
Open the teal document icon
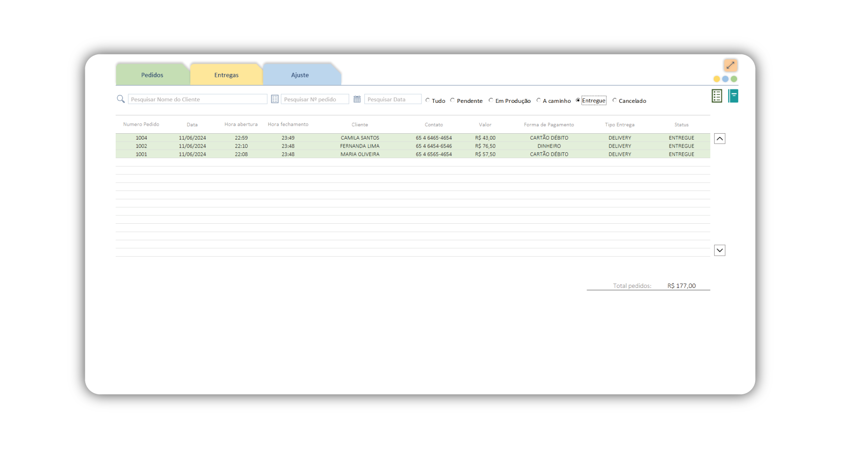[733, 96]
